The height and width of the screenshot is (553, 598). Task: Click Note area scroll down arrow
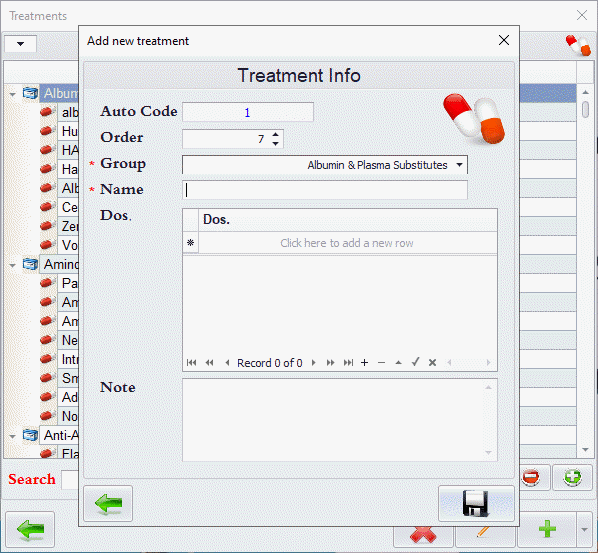[x=489, y=453]
